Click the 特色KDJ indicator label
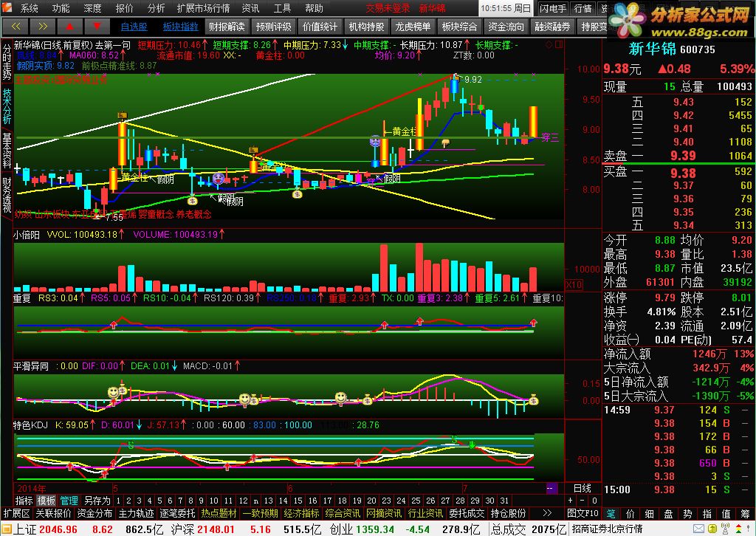756x536 pixels. [31, 425]
